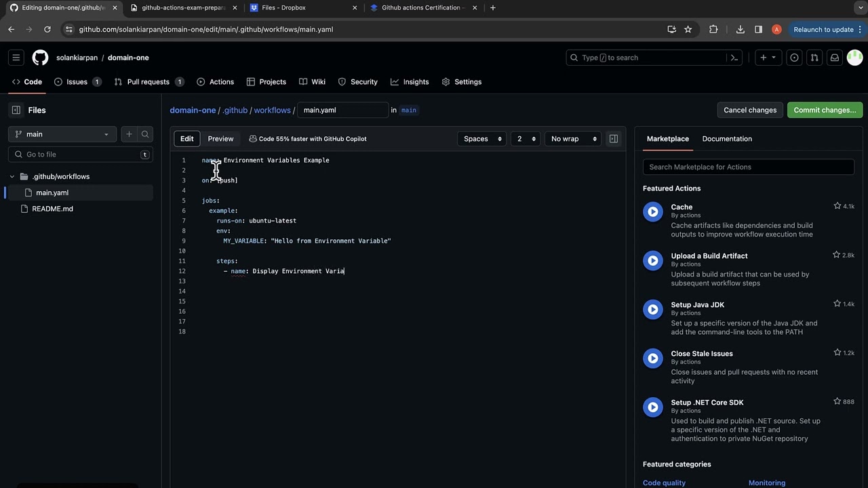The width and height of the screenshot is (868, 488).
Task: Open the main branch selector dropdown
Action: [x=62, y=134]
